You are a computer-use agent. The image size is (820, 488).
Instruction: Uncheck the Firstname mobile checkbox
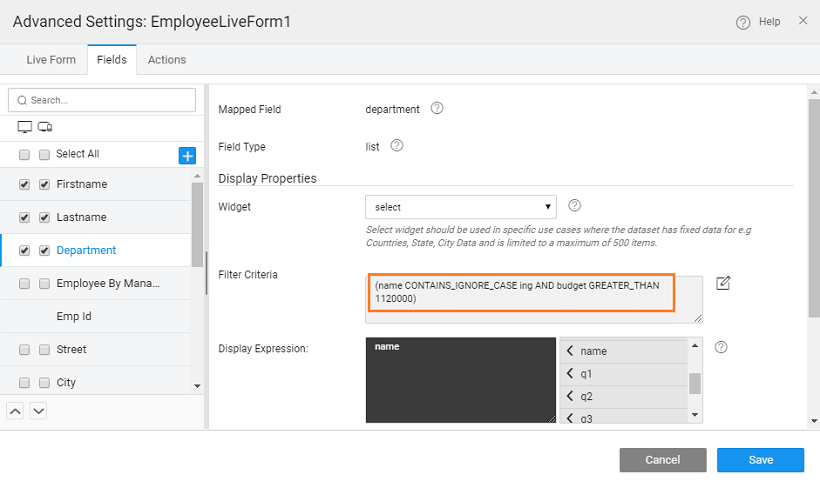[x=44, y=185]
